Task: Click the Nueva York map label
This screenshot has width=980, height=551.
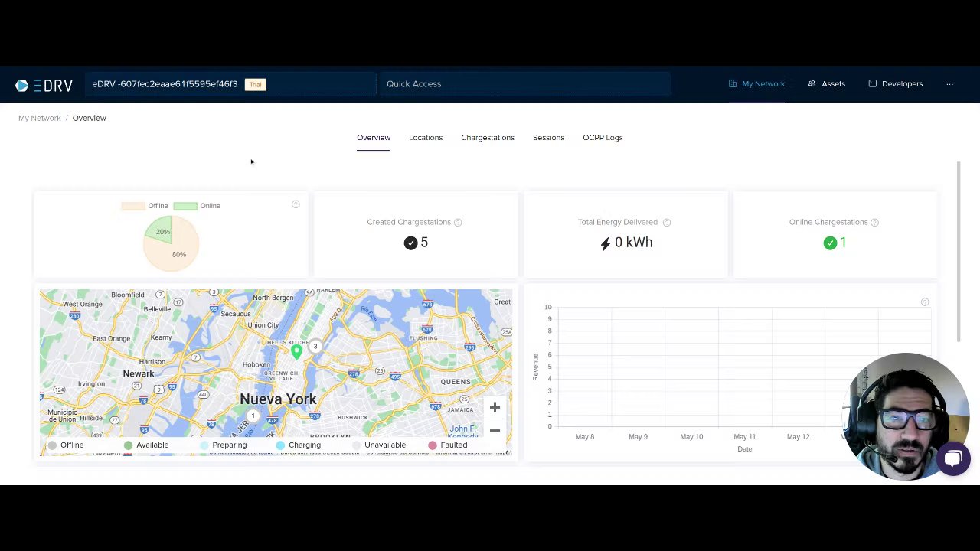Action: tap(278, 399)
